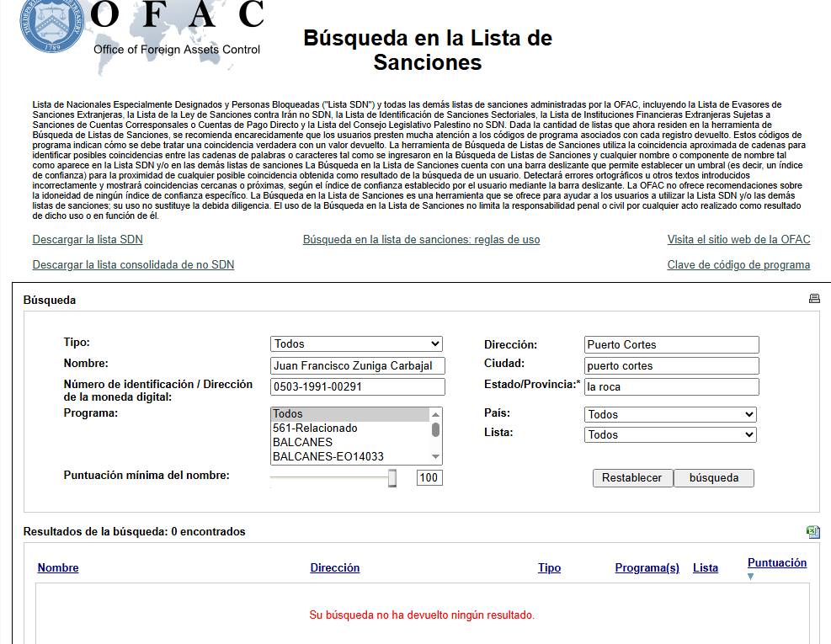The image size is (831, 644).
Task: Click the sort arrow under Puntuación
Action: (751, 577)
